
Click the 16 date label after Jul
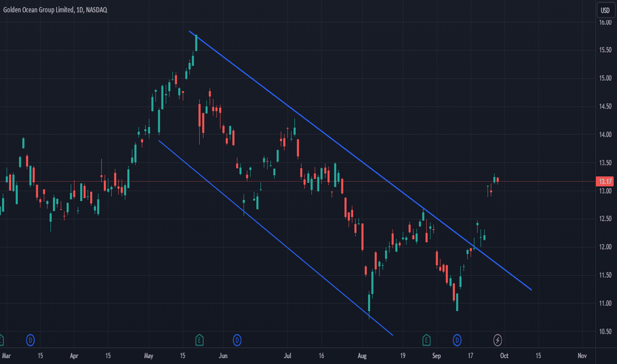click(x=322, y=356)
